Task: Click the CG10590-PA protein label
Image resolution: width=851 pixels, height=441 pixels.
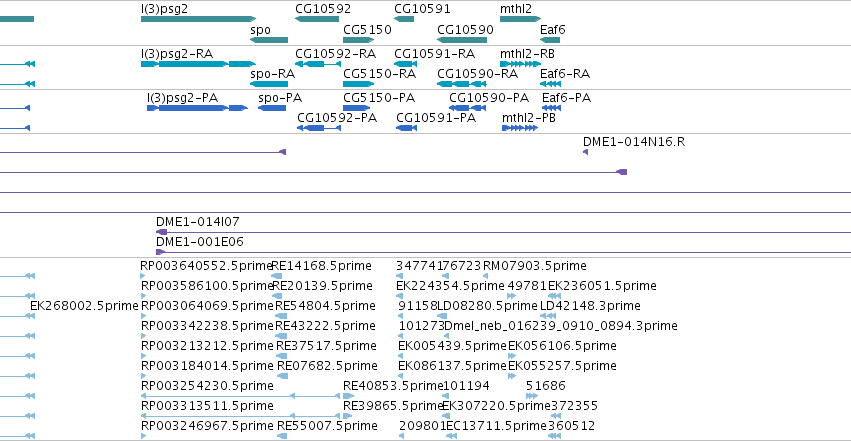Action: point(489,98)
